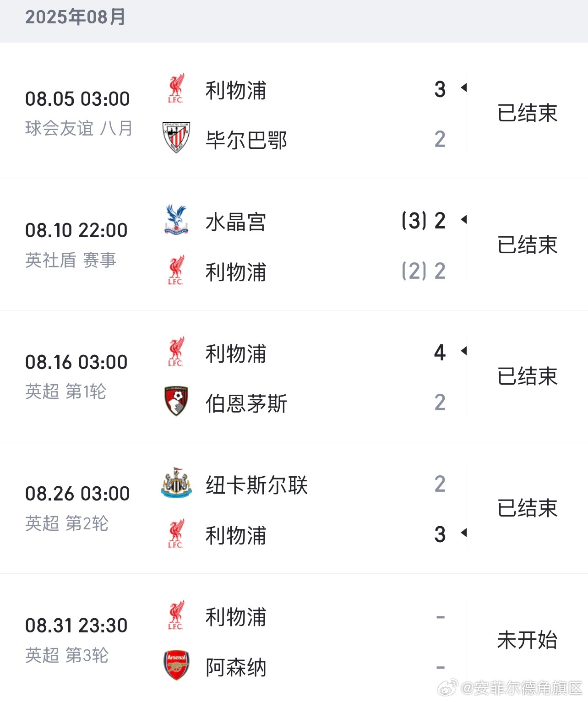This screenshot has width=588, height=702.
Task: Click the Bournemouth club crest
Action: tap(176, 401)
